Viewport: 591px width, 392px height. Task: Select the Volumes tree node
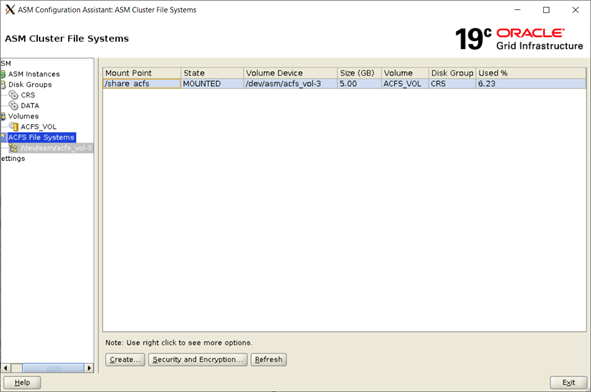(x=23, y=116)
